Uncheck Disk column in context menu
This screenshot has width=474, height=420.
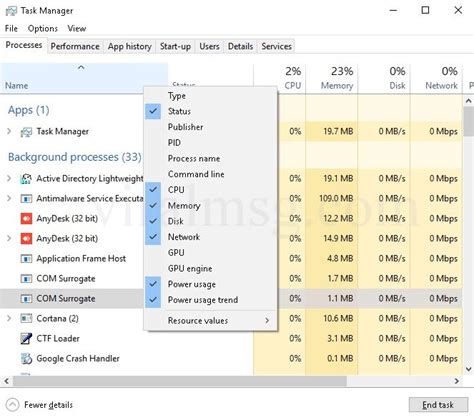pyautogui.click(x=211, y=221)
